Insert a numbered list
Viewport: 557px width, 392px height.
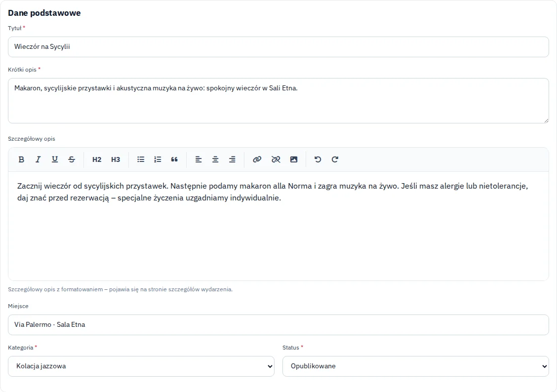158,159
